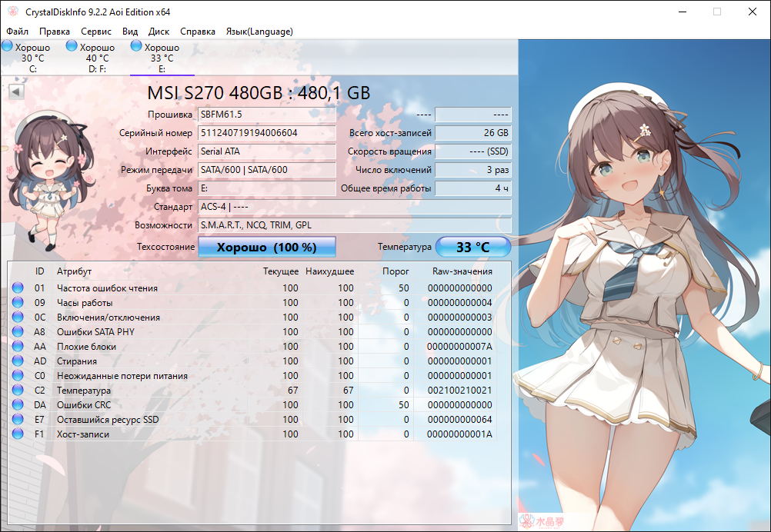Click the CrystalDiskInfo title bar app icon

point(13,12)
